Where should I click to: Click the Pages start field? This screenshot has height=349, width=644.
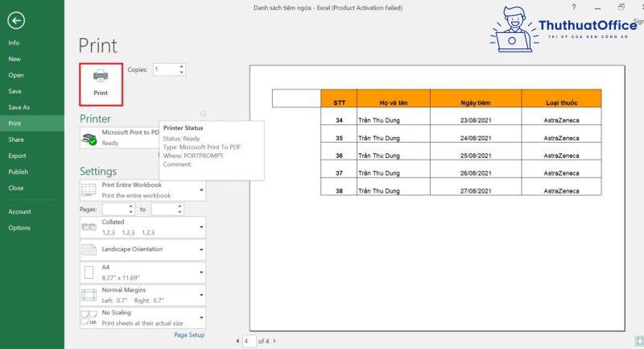pos(115,210)
